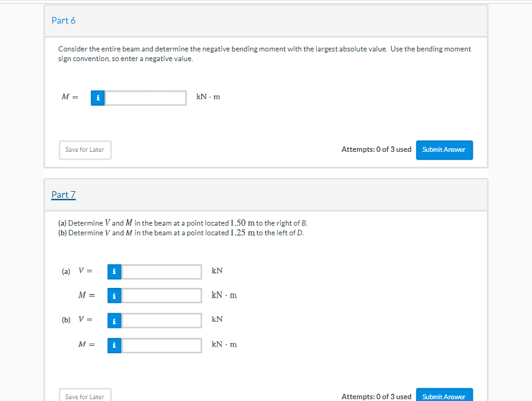Save Part 7 for later
The width and height of the screenshot is (532, 401).
coord(85,396)
